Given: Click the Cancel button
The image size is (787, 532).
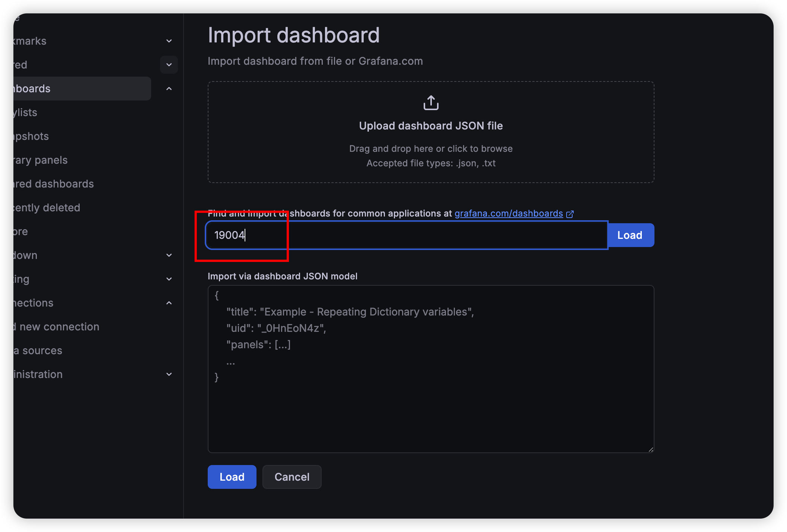Looking at the screenshot, I should click(292, 477).
